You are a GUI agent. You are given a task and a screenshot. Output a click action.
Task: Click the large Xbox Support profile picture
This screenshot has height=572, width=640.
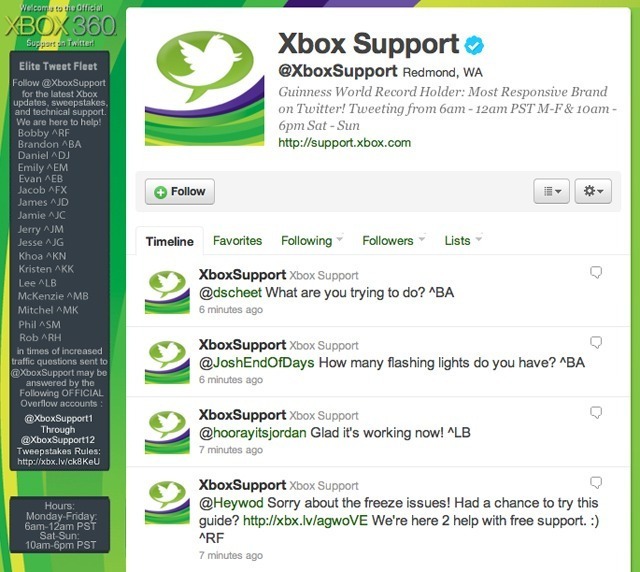[x=204, y=87]
